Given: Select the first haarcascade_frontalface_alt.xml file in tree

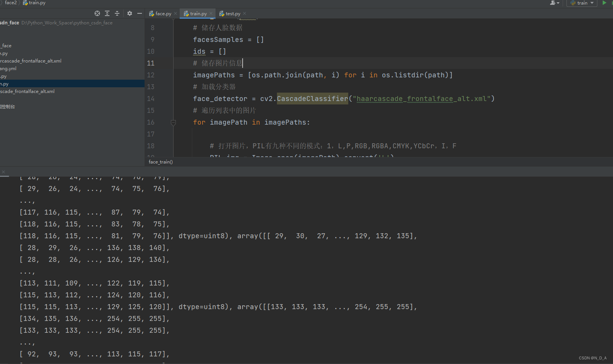Looking at the screenshot, I should tap(31, 61).
